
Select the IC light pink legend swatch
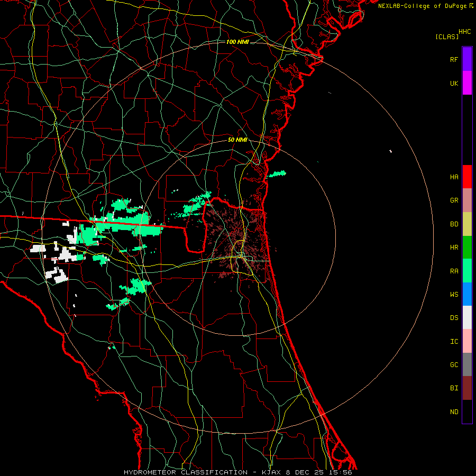(x=467, y=341)
